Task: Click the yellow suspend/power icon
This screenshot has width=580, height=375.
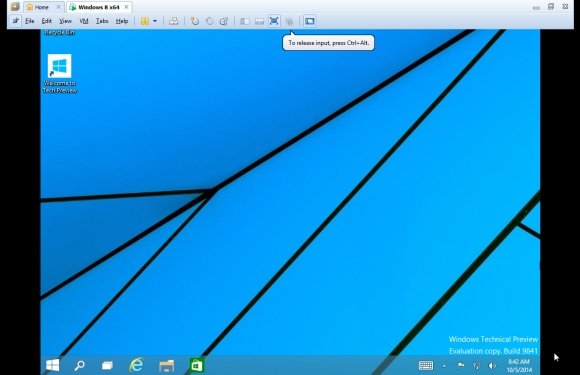Action: [x=145, y=21]
